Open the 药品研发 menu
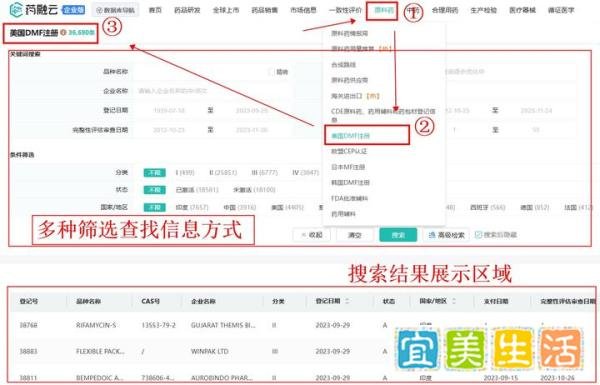Screen dimensions: 600x385 coord(187,10)
